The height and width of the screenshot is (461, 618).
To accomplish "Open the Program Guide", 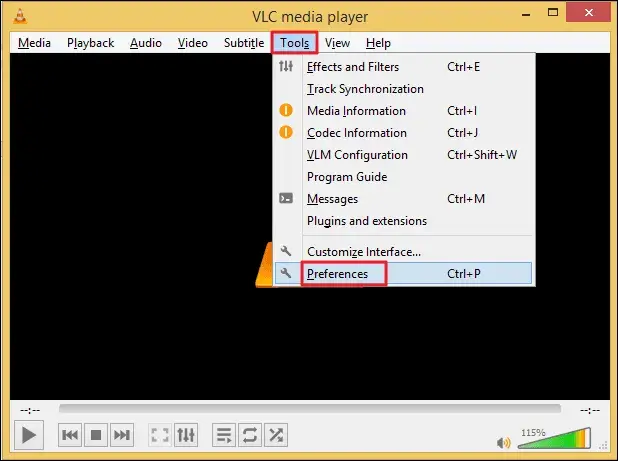I will click(403, 177).
